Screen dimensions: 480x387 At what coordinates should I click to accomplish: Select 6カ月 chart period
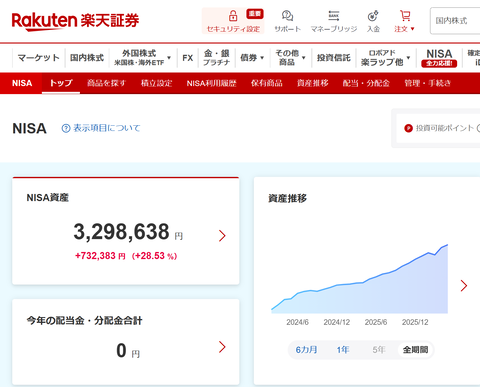click(x=306, y=350)
